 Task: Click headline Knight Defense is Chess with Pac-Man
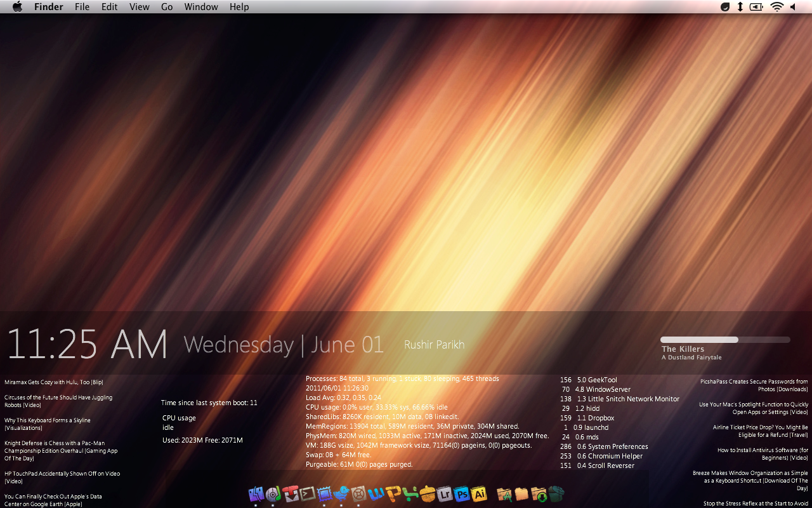coord(61,451)
